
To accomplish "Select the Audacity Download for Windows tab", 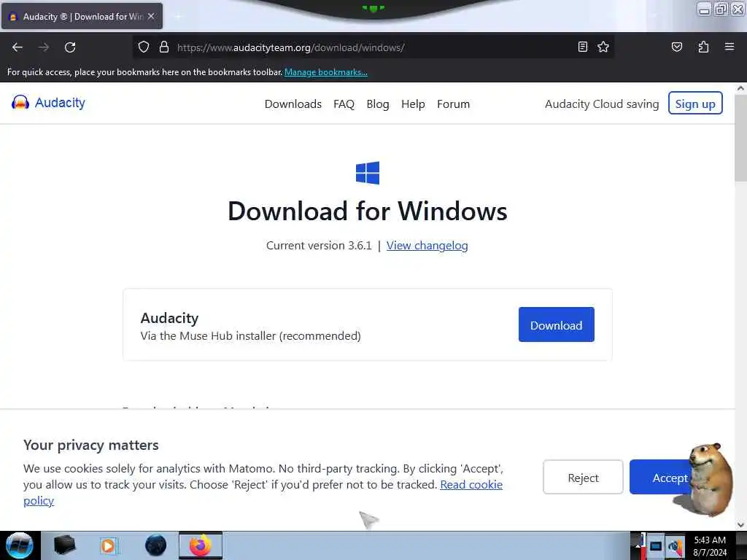I will [82, 16].
